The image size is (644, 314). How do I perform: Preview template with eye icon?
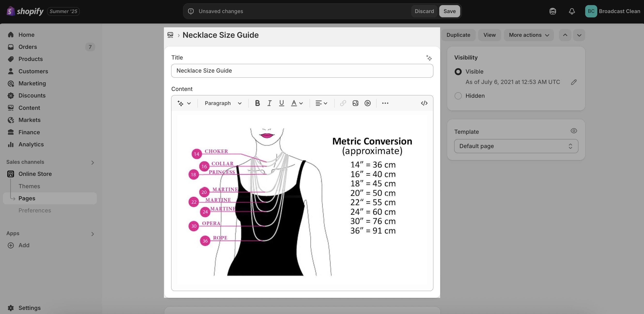[x=574, y=131]
